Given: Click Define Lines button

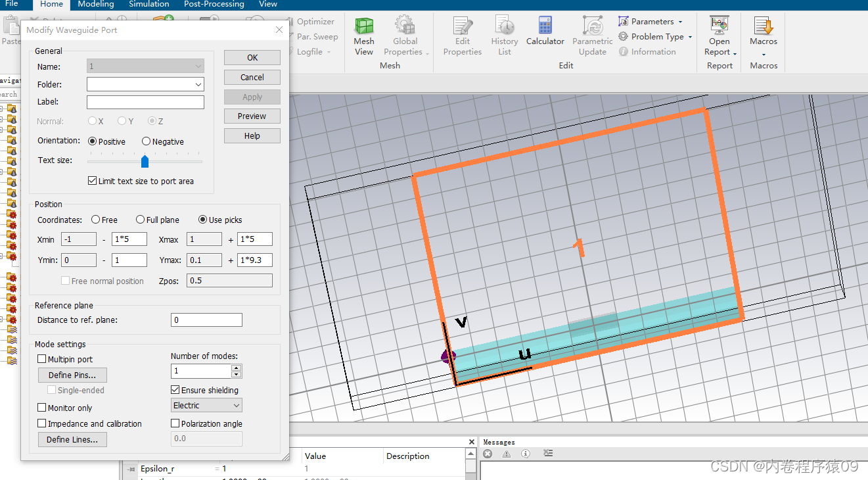Looking at the screenshot, I should click(x=72, y=439).
